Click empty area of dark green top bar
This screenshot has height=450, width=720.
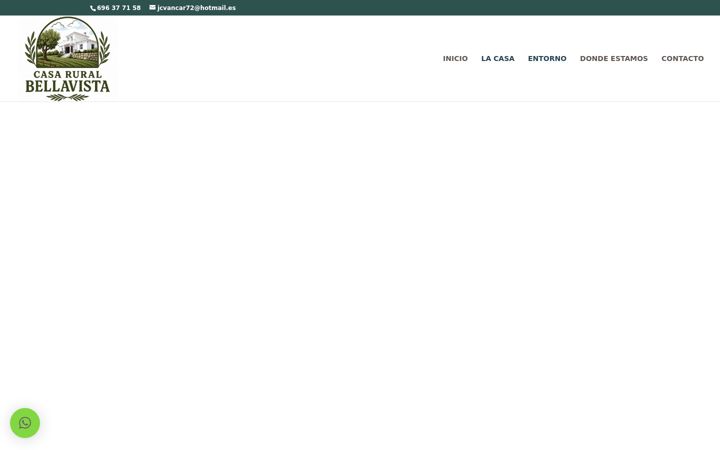pos(459,8)
